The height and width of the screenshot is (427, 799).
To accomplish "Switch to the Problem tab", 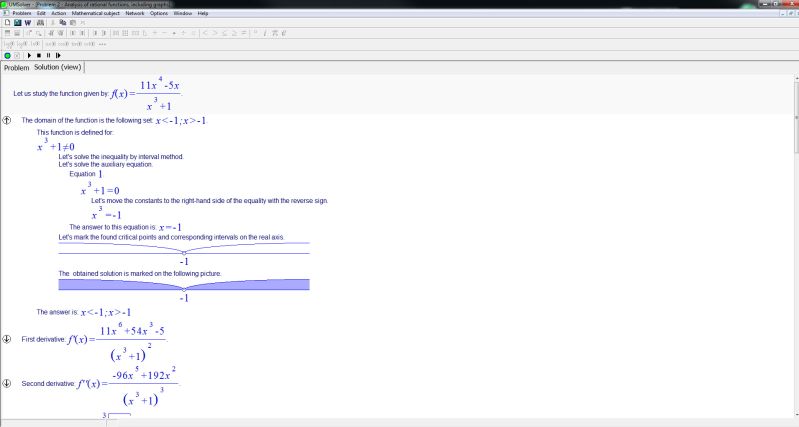I will (x=16, y=67).
